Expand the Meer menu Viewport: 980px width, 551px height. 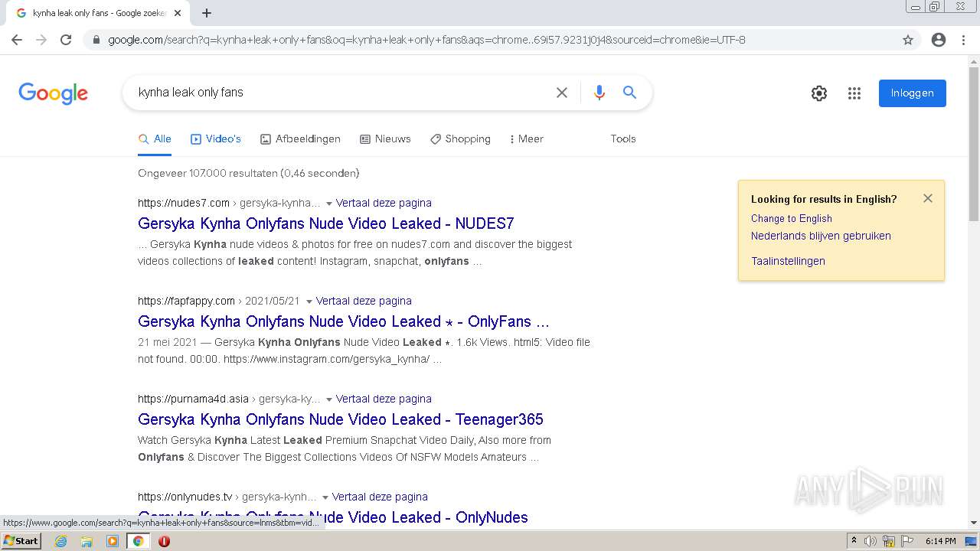tap(526, 139)
